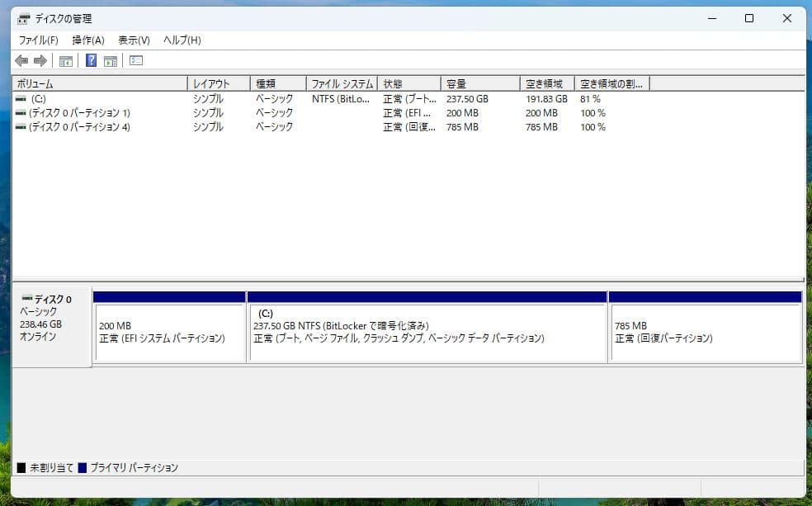The height and width of the screenshot is (506, 812).
Task: Select the 785 MB recovery partition block
Action: [x=704, y=330]
